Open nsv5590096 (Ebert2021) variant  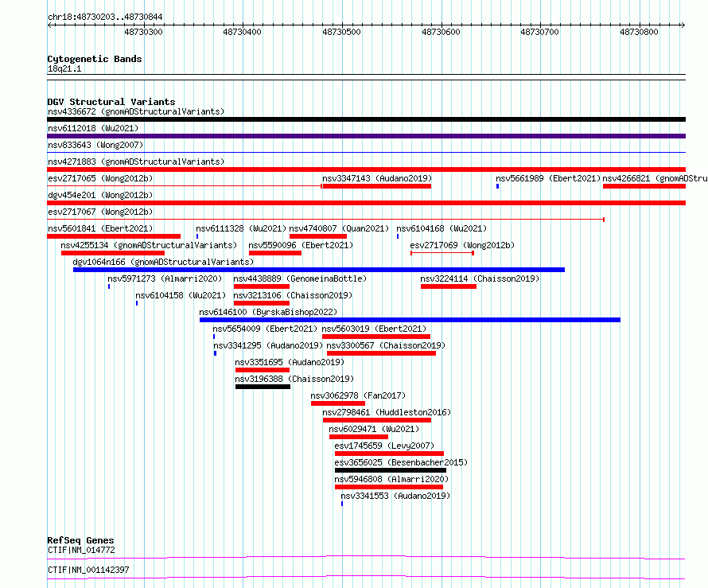pyautogui.click(x=301, y=245)
